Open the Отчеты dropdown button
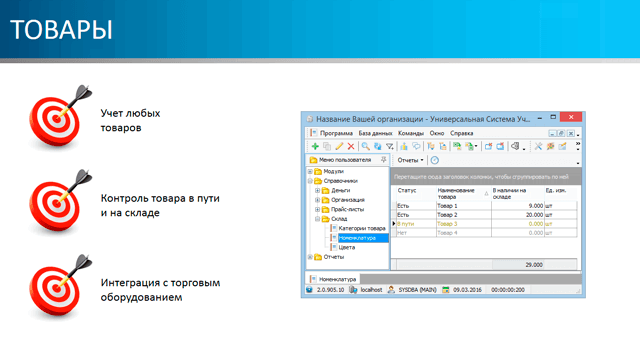The image size is (640, 360). pos(411,160)
